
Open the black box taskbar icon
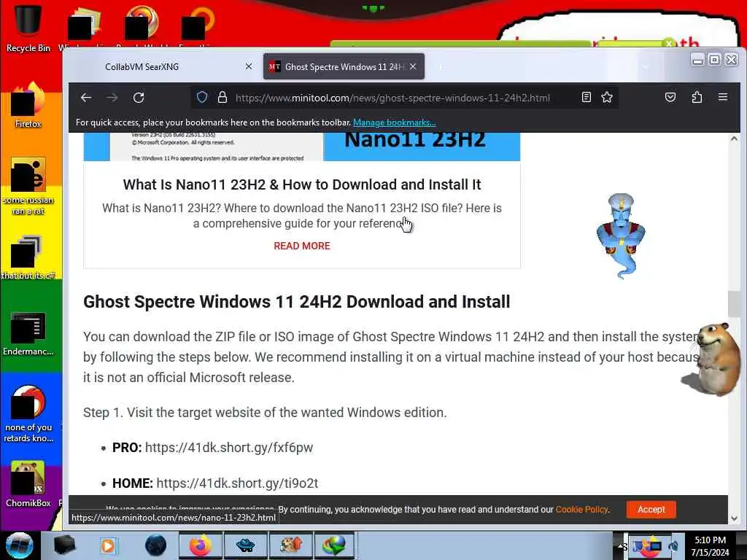pos(65,545)
